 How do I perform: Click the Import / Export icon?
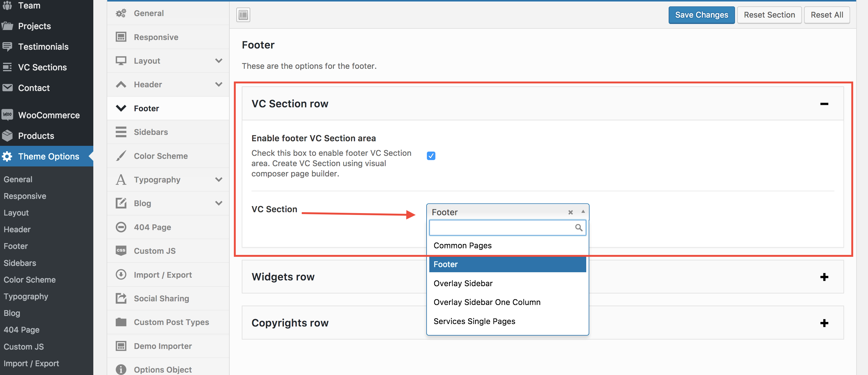pos(121,275)
